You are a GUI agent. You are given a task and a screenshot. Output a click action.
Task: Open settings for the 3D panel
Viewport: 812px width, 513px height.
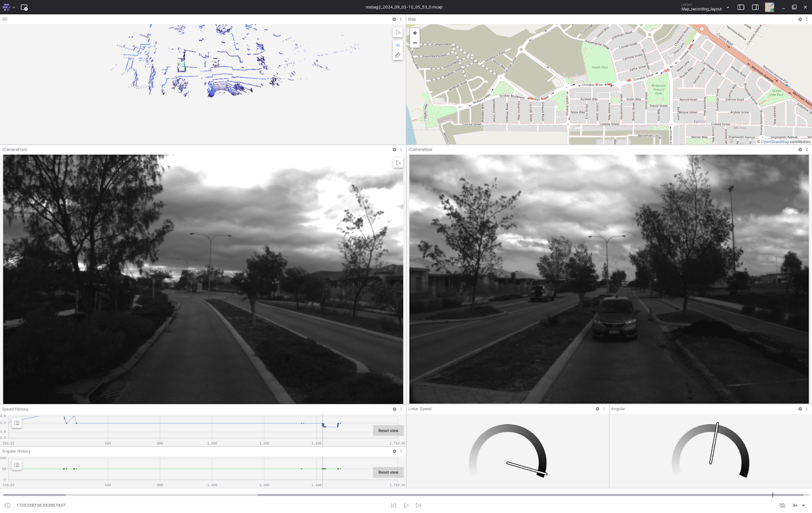click(394, 19)
